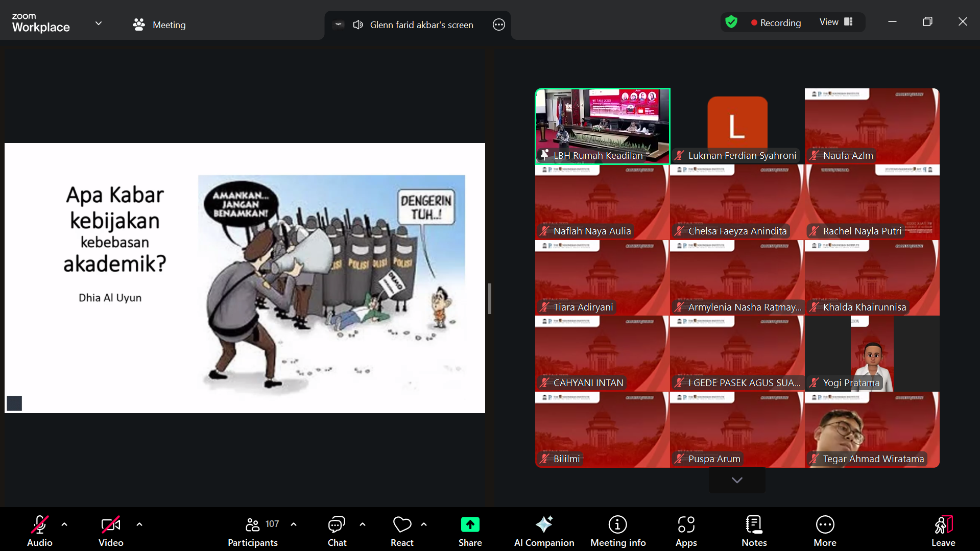Screen dimensions: 980x551
Task: Click the green encryption shield icon
Action: coord(731,22)
